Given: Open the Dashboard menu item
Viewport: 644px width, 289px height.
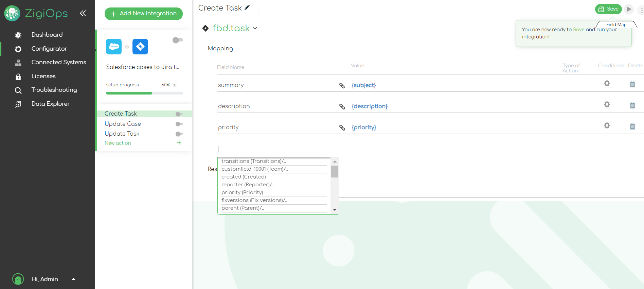Looking at the screenshot, I should tap(47, 35).
